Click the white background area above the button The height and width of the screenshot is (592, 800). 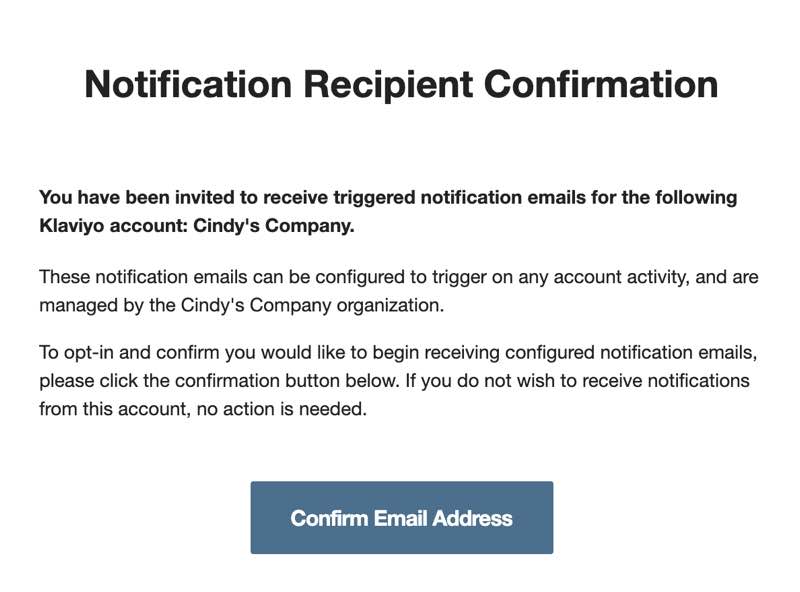point(400,450)
